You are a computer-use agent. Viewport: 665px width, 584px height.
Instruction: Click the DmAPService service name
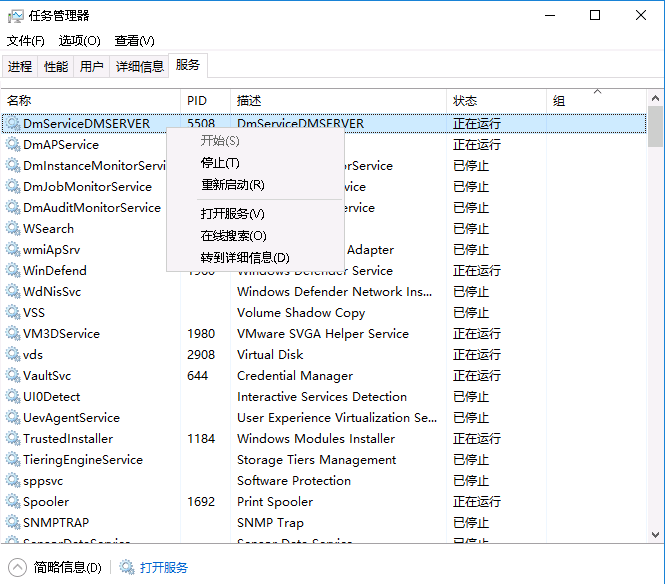click(61, 144)
